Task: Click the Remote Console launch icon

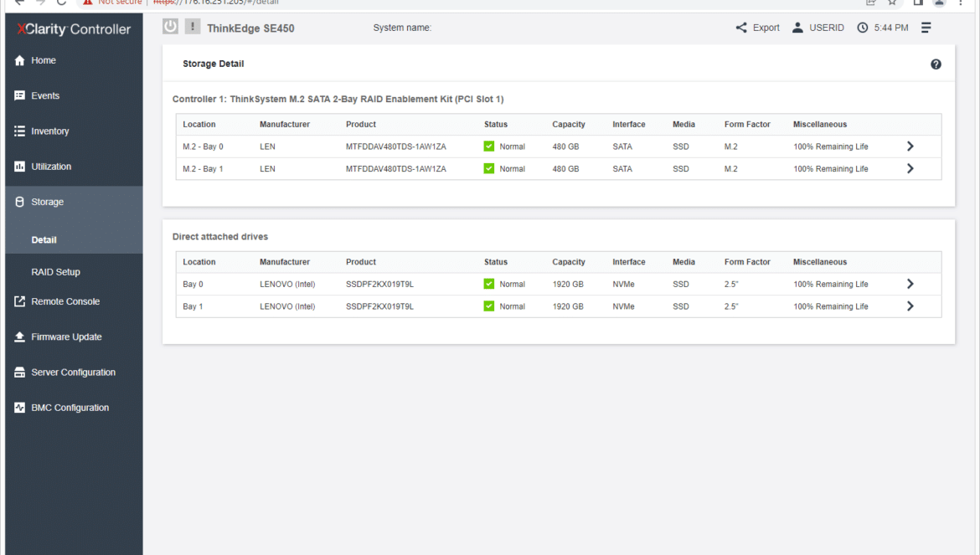Action: pyautogui.click(x=19, y=301)
